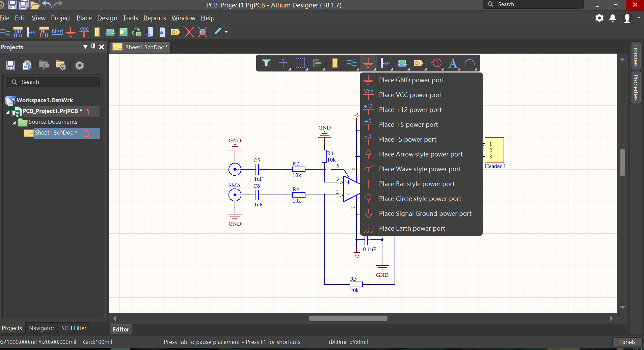Choose Place Arrow style power port
Viewport: 644px width, 350px height.
(x=421, y=154)
